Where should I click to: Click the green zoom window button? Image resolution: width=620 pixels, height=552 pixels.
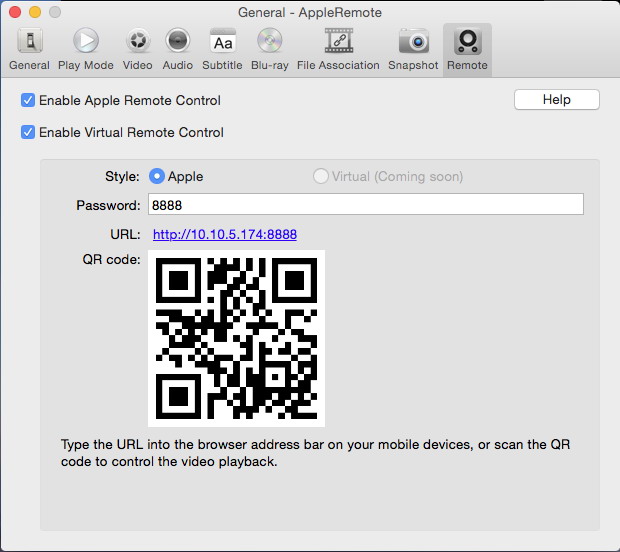pyautogui.click(x=54, y=13)
